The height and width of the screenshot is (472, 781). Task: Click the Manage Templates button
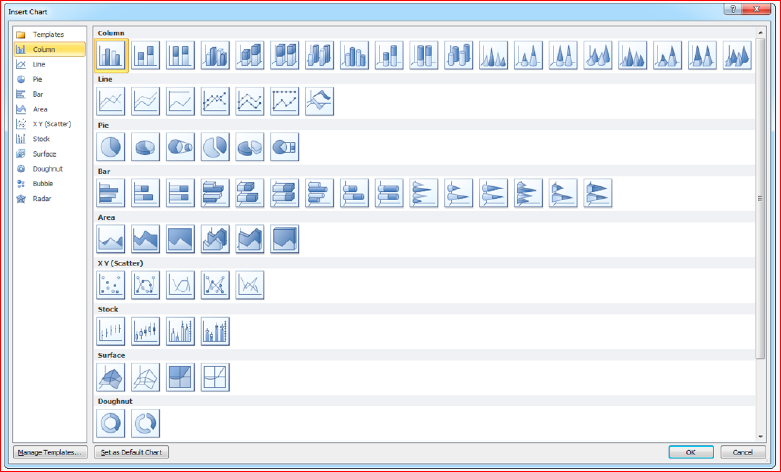[50, 452]
